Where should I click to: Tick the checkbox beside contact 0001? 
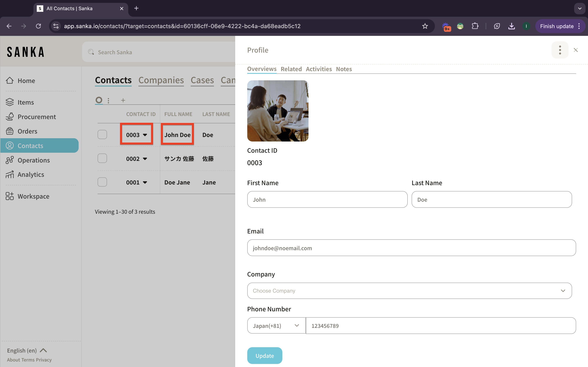[102, 182]
